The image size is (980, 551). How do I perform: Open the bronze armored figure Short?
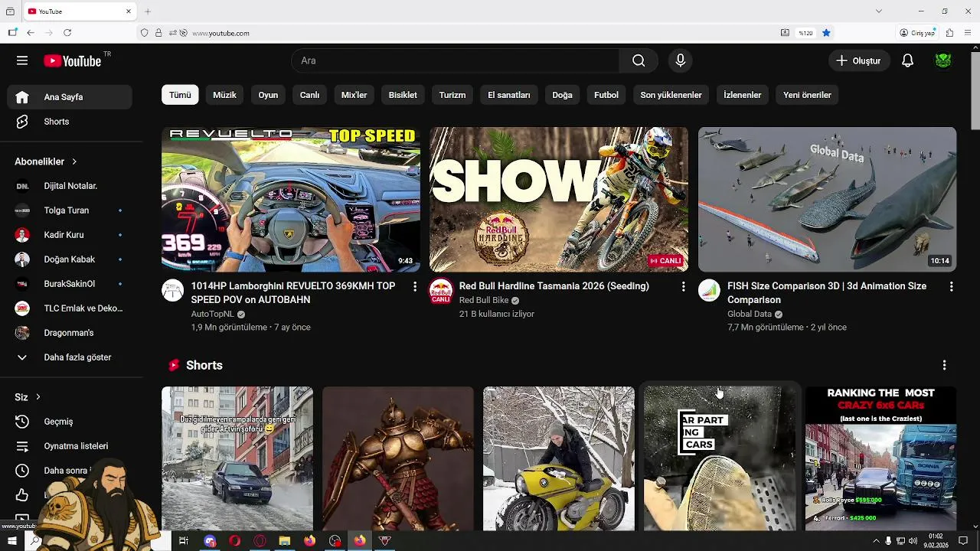pyautogui.click(x=398, y=458)
